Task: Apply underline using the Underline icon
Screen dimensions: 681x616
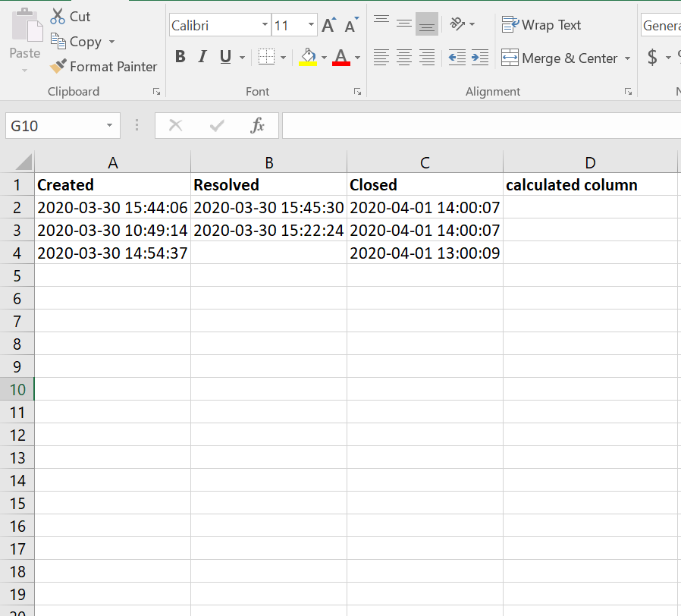Action: [222, 57]
